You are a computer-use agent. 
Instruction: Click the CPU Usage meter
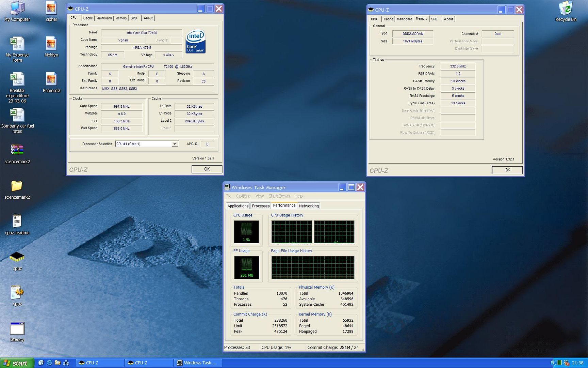point(246,232)
